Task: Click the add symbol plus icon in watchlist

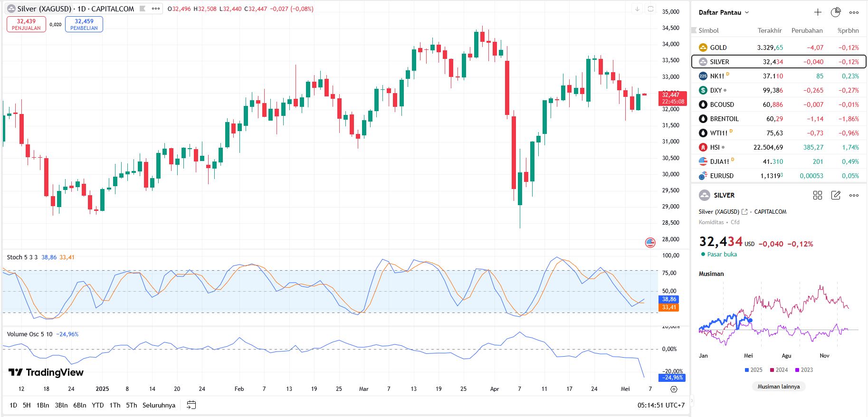Action: click(x=818, y=12)
